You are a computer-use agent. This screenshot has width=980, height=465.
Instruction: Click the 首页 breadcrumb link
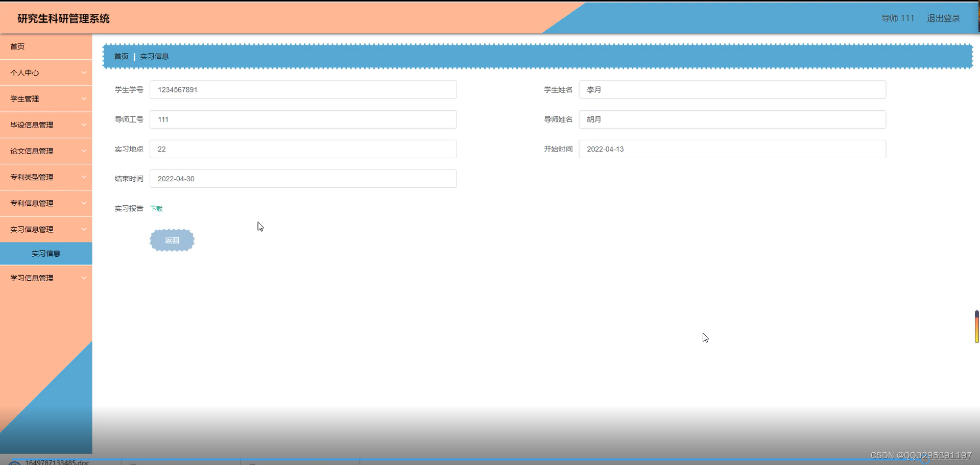[x=121, y=56]
